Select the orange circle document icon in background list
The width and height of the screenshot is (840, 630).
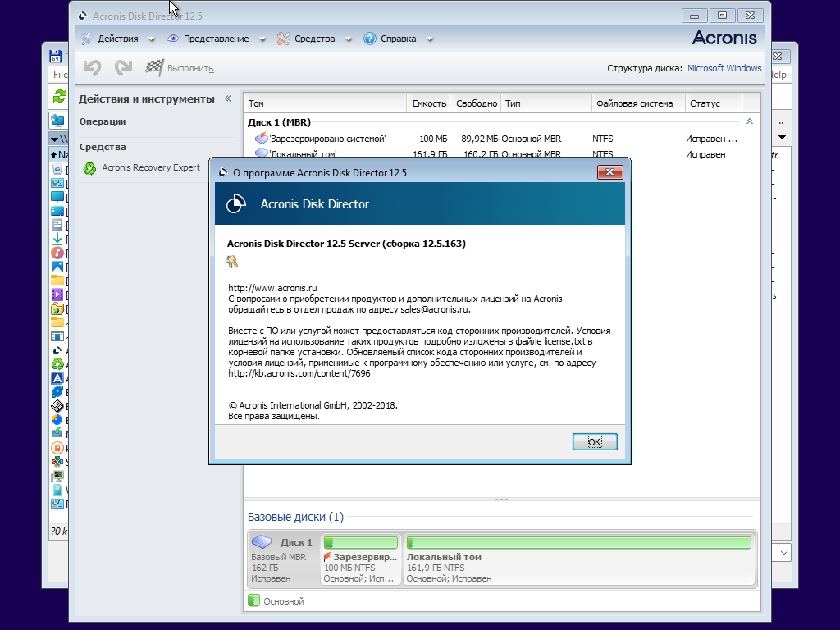57,448
